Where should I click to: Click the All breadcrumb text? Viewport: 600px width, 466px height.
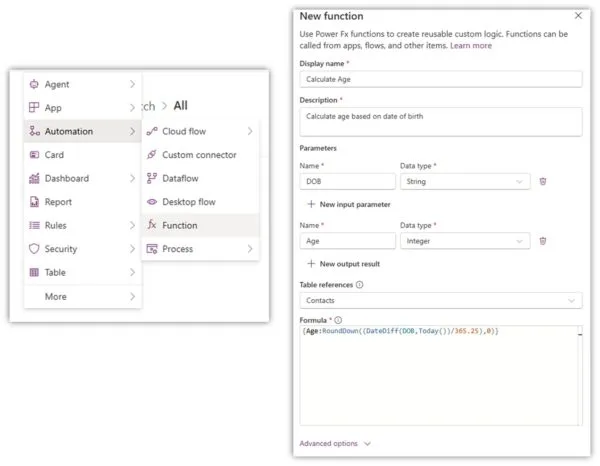(x=181, y=106)
